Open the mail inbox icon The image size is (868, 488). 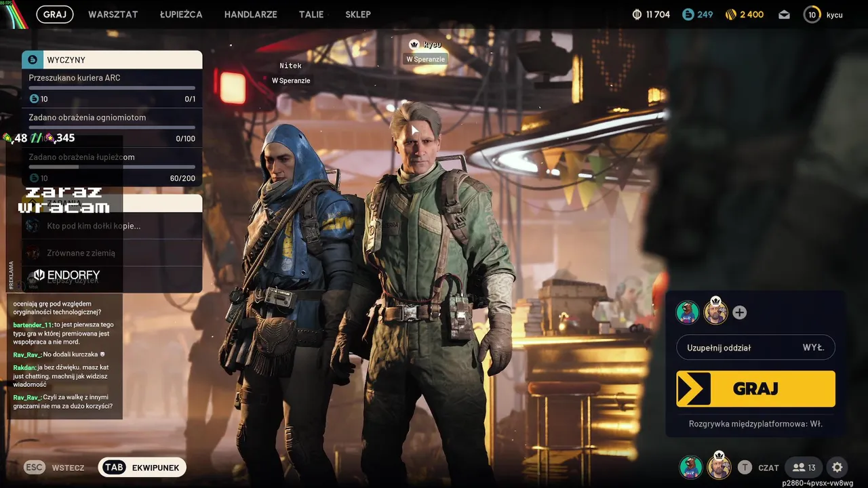[x=785, y=14]
